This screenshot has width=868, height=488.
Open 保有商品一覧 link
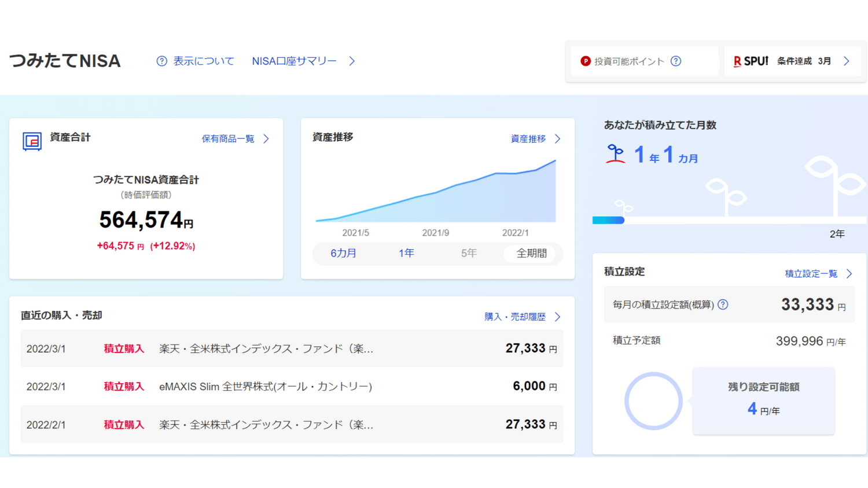click(228, 139)
